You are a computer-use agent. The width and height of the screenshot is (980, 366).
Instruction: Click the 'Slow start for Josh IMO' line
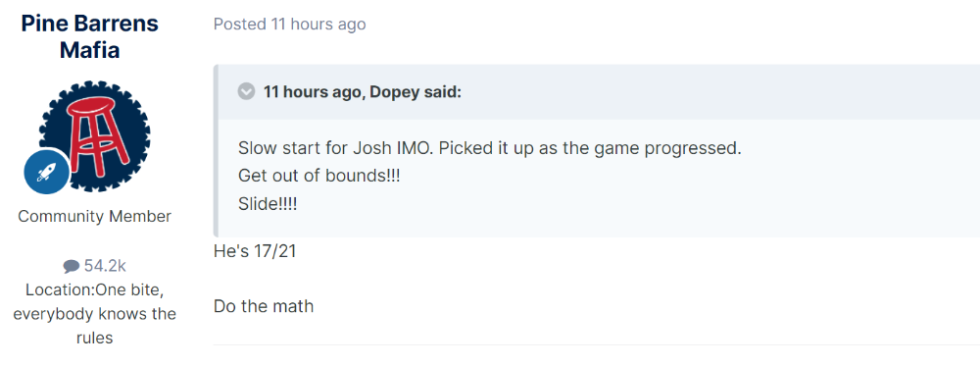point(489,149)
